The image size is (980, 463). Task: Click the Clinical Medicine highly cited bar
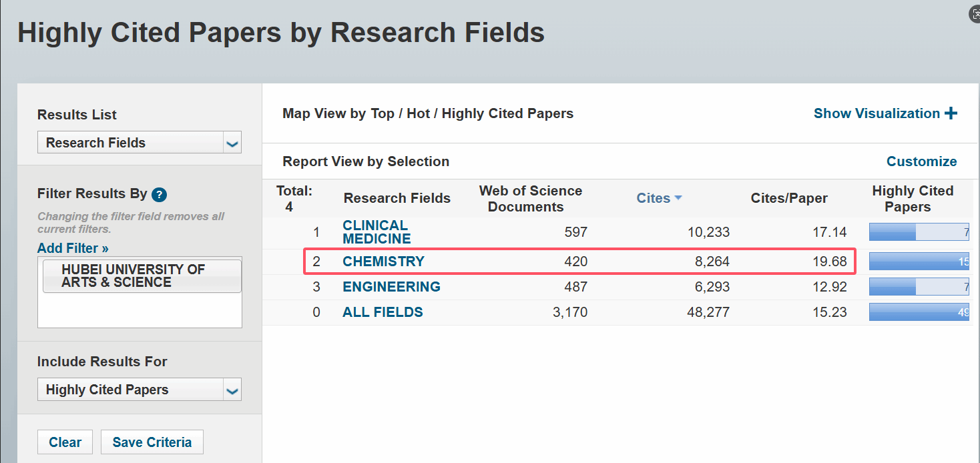point(919,232)
